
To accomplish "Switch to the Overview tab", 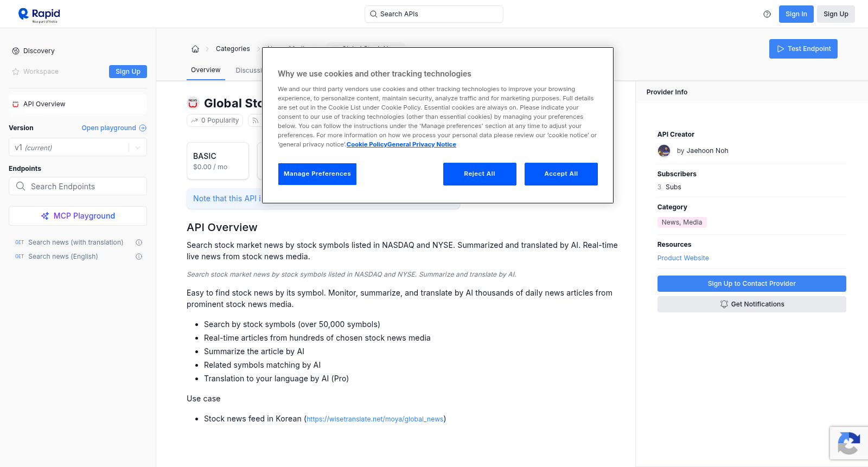I will click(206, 70).
